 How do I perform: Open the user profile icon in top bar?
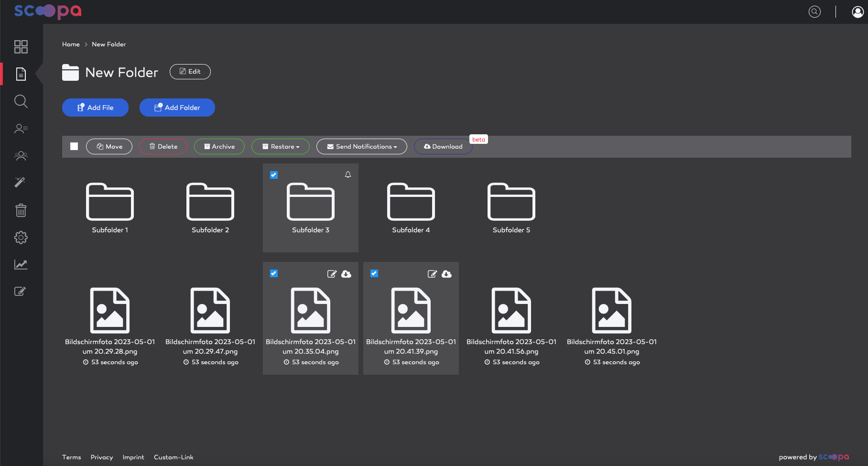(858, 11)
